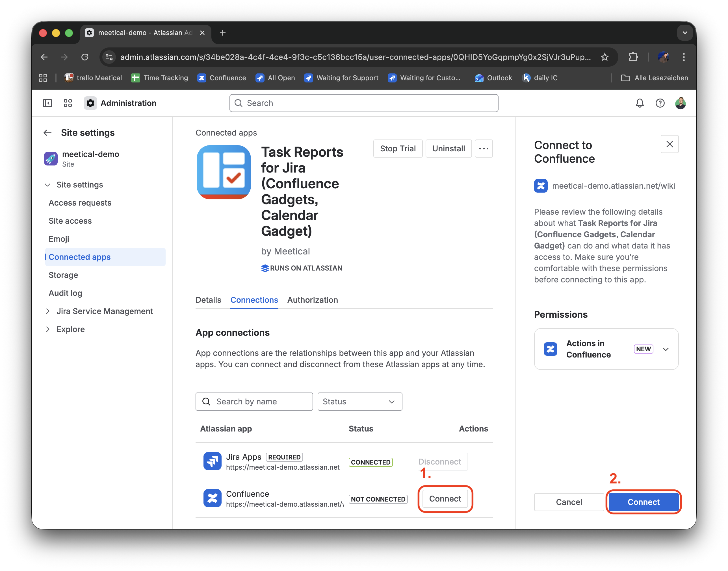Confirm with the blue Connect button
728x571 pixels.
tap(643, 502)
